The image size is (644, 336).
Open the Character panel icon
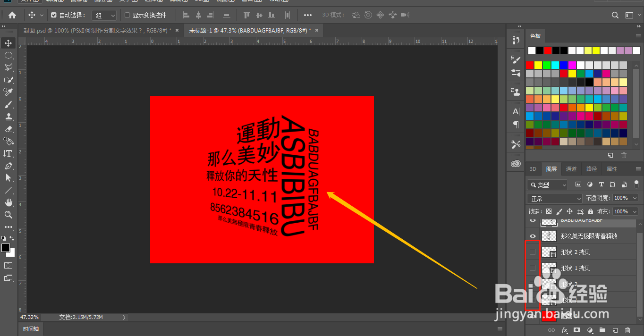pyautogui.click(x=516, y=112)
